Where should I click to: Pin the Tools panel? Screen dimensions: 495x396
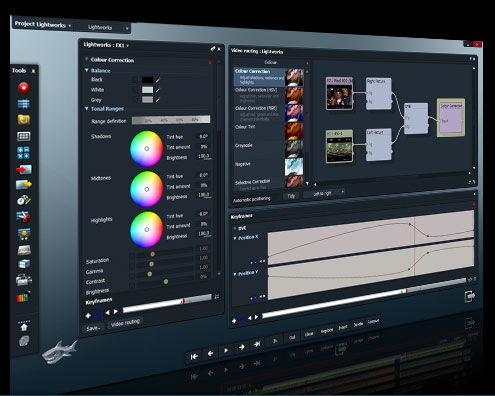pos(33,71)
